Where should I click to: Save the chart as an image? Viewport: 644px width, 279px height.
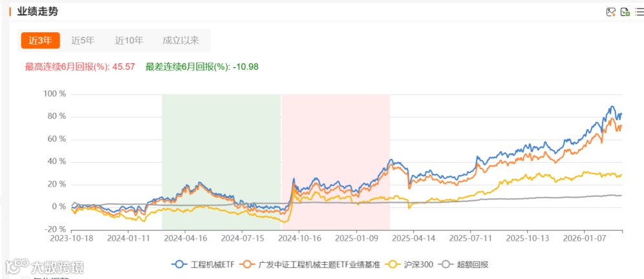[x=611, y=12]
